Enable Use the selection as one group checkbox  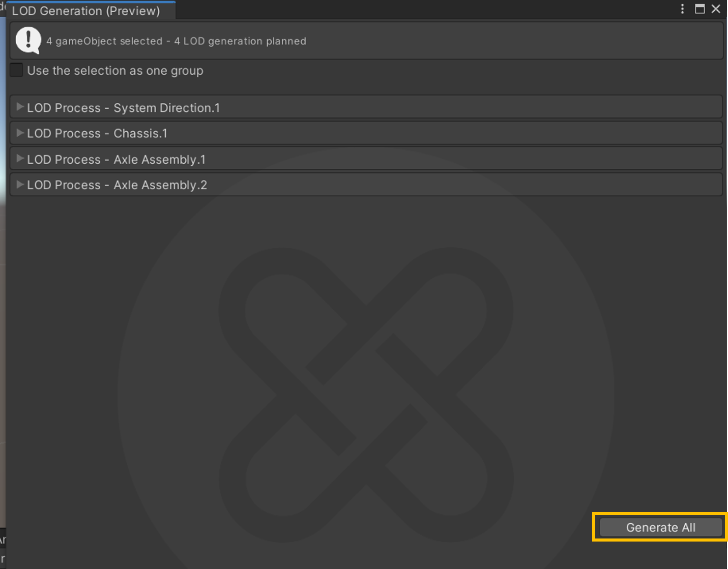pyautogui.click(x=17, y=70)
